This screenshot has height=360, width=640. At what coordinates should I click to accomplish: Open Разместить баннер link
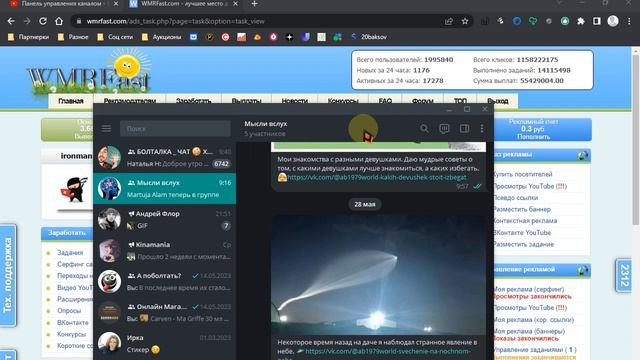[522, 209]
